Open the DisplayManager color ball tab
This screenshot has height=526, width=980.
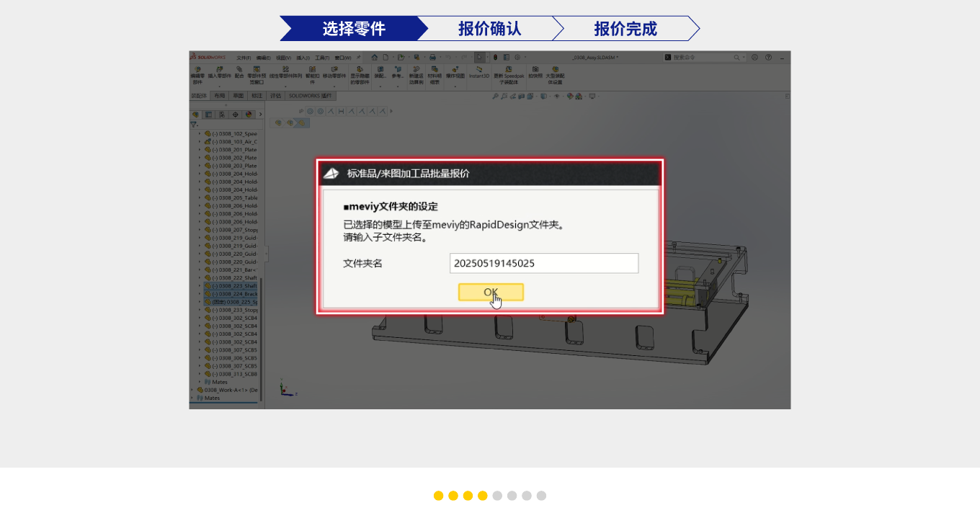point(249,114)
